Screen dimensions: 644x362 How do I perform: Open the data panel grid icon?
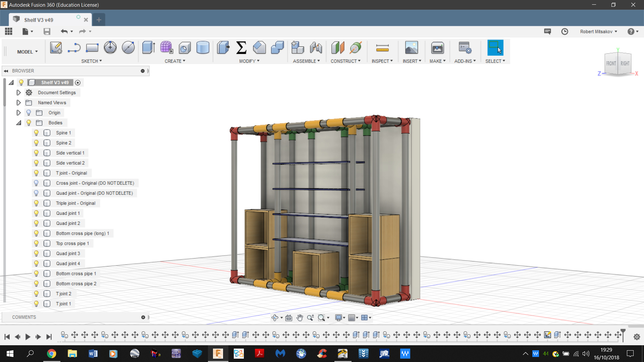[x=9, y=31]
